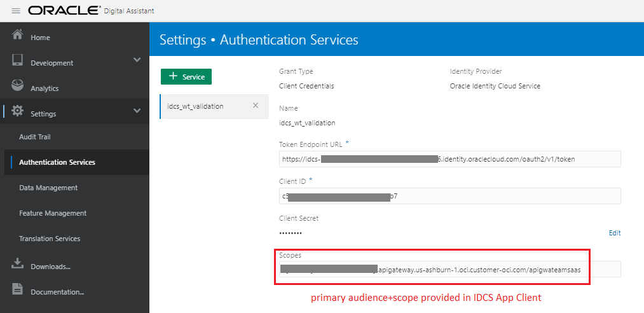644x313 pixels.
Task: Click the Home house icon
Action: pos(18,34)
